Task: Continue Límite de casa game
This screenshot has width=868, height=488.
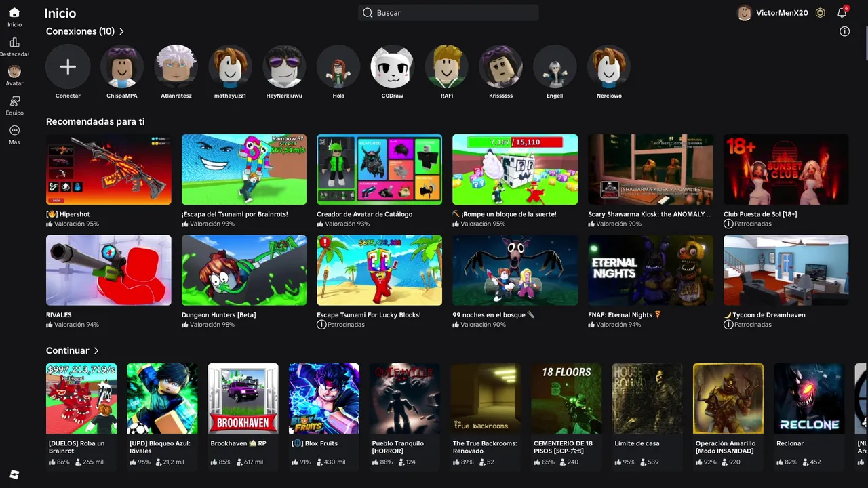Action: (648, 399)
